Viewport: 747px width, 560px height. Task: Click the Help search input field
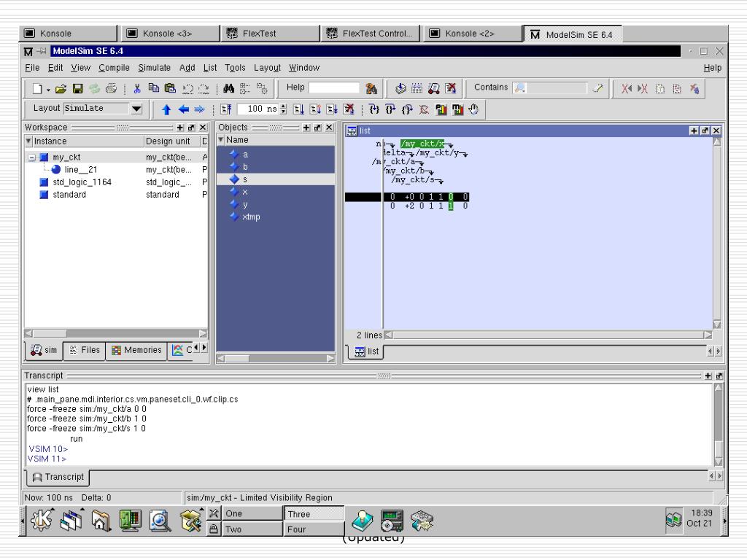click(x=334, y=87)
